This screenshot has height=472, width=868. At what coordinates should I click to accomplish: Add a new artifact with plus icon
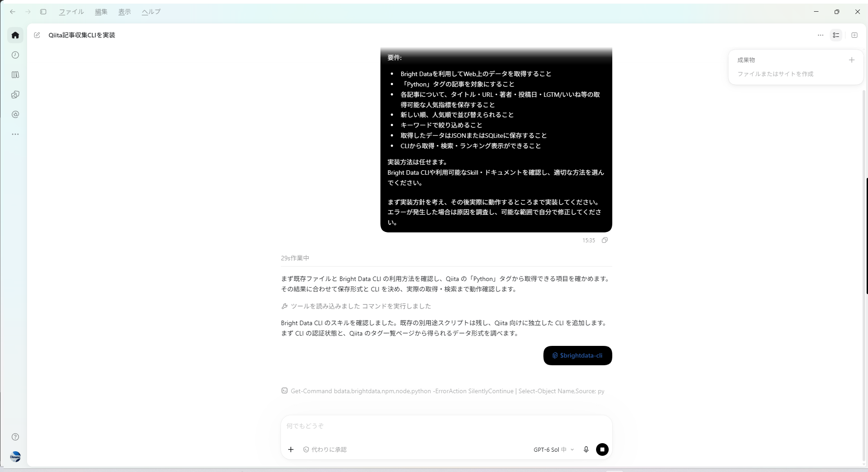click(851, 60)
